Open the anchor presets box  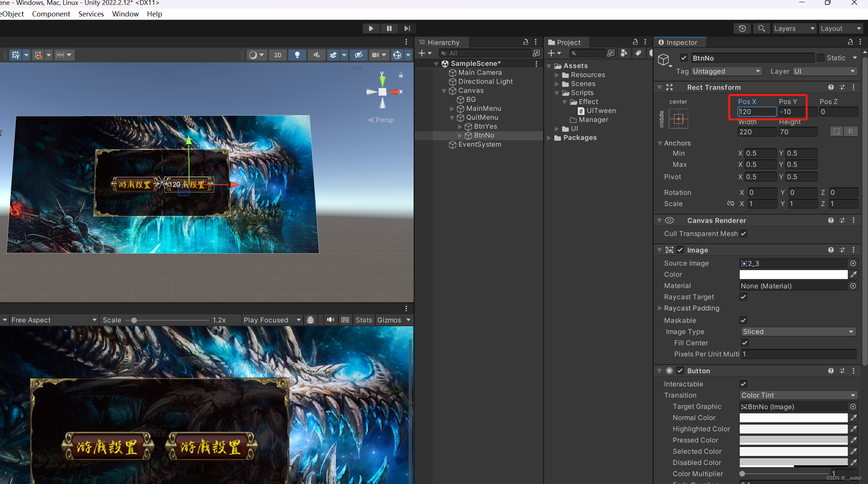[678, 119]
